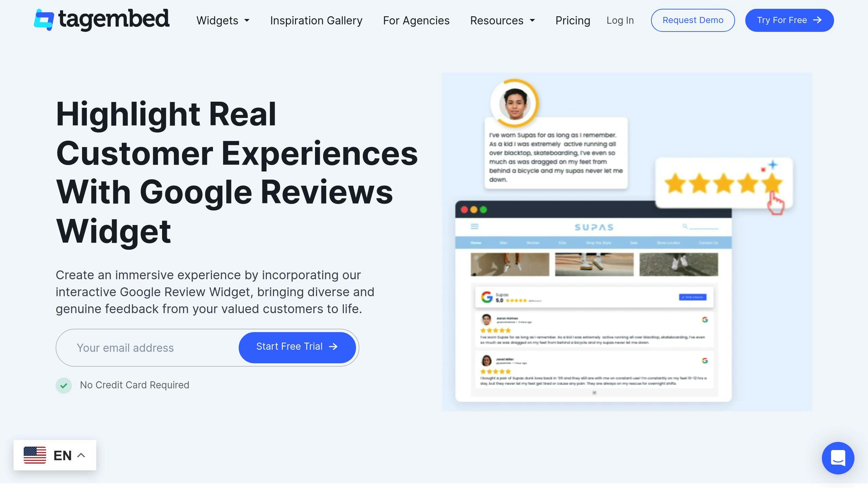
Task: Click the Inspiration Gallery menu item
Action: 316,20
